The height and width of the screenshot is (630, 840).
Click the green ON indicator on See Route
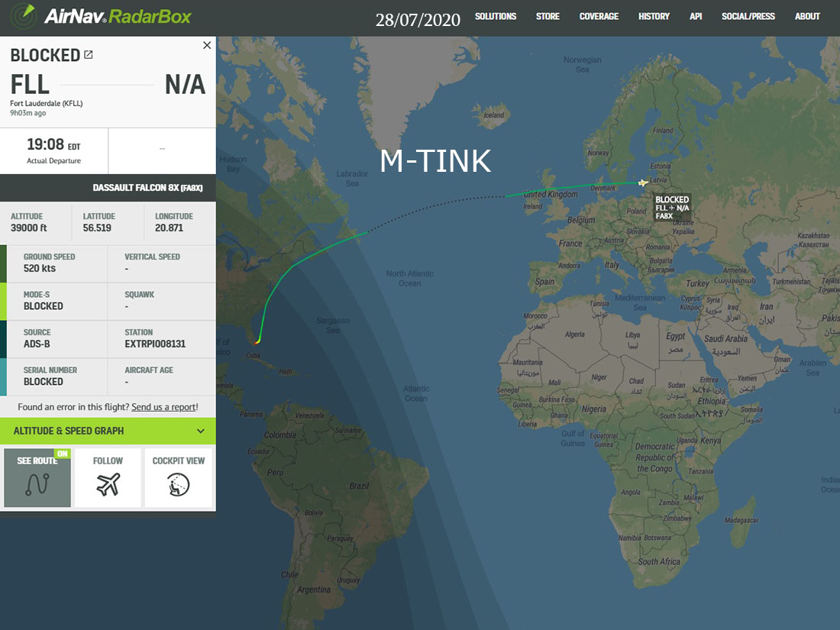coord(63,454)
